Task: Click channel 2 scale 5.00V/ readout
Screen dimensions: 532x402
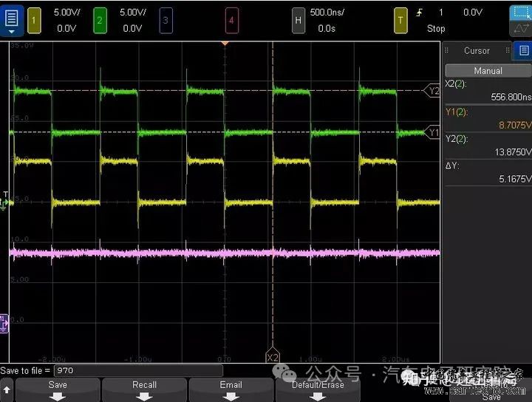Action: pyautogui.click(x=133, y=13)
